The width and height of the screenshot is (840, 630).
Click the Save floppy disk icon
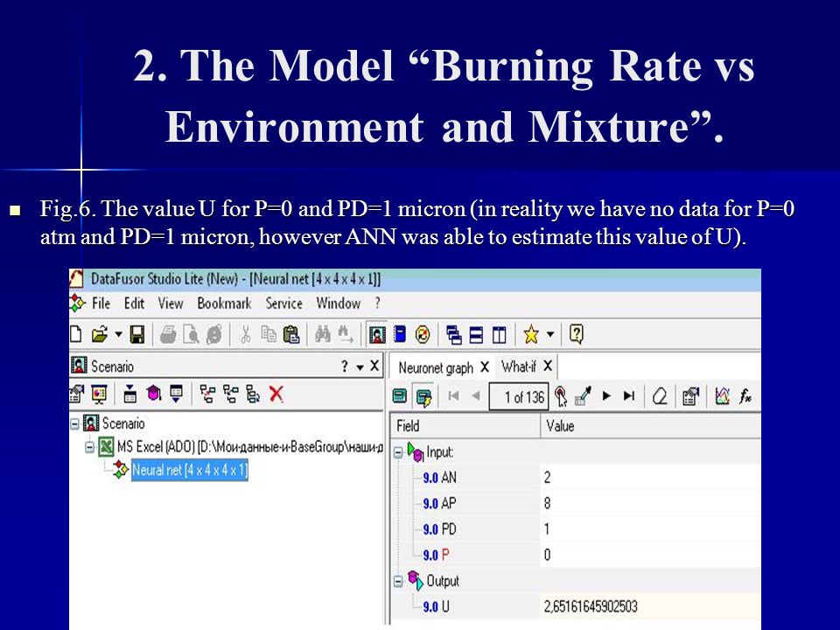coord(137,335)
